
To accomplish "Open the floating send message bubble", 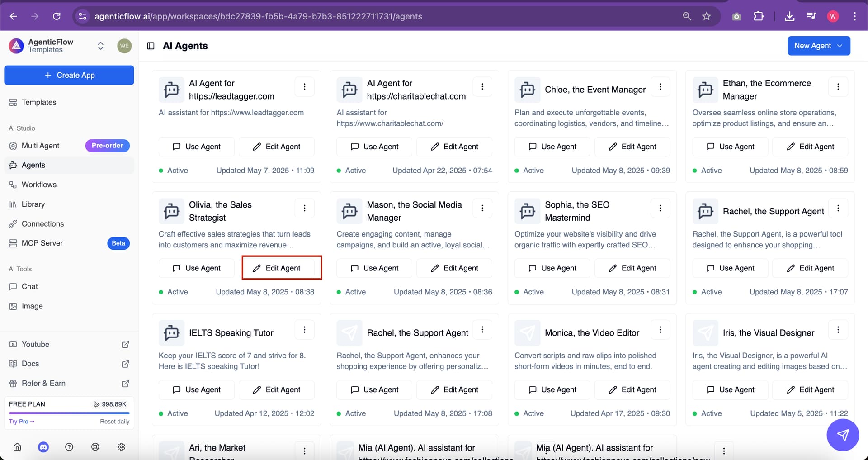I will coord(843,435).
